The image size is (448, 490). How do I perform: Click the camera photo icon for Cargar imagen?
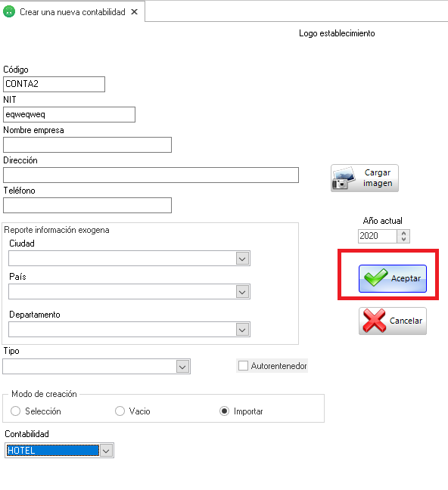pos(344,178)
